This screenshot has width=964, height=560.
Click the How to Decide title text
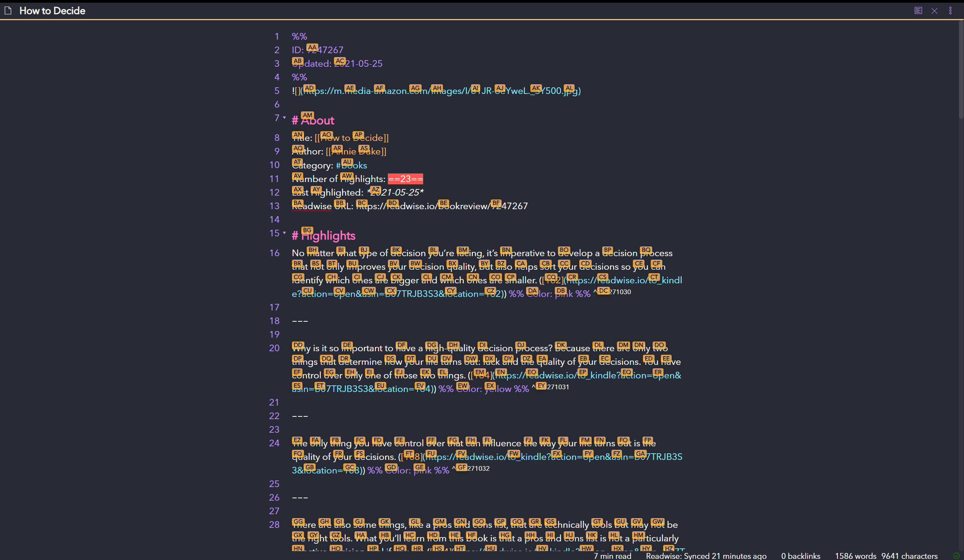pos(52,10)
